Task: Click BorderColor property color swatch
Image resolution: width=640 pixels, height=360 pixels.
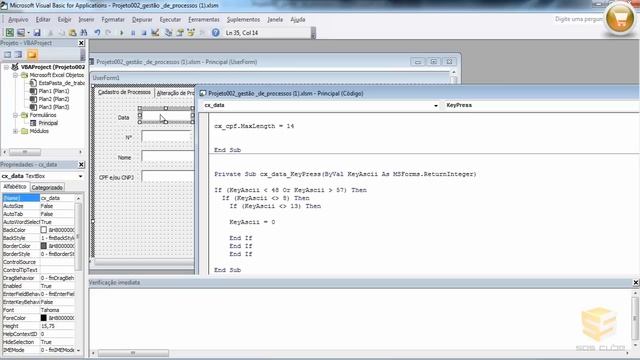Action: tap(44, 246)
